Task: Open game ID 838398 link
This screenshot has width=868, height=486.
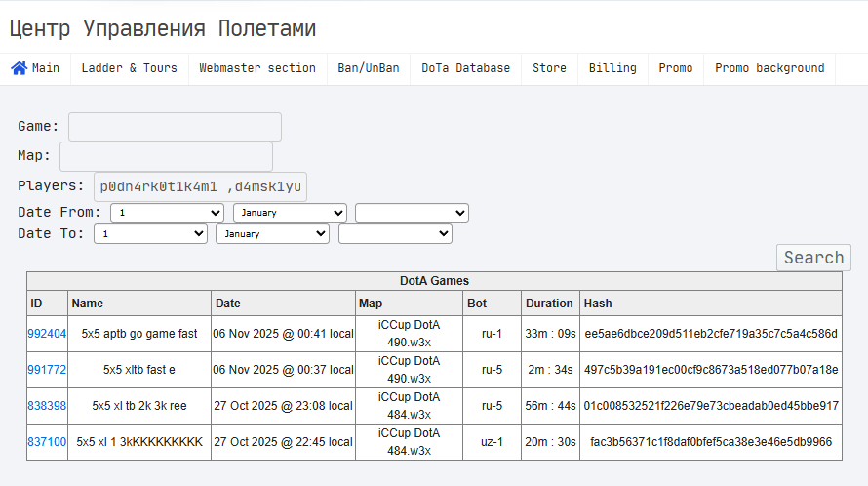Action: [x=47, y=406]
